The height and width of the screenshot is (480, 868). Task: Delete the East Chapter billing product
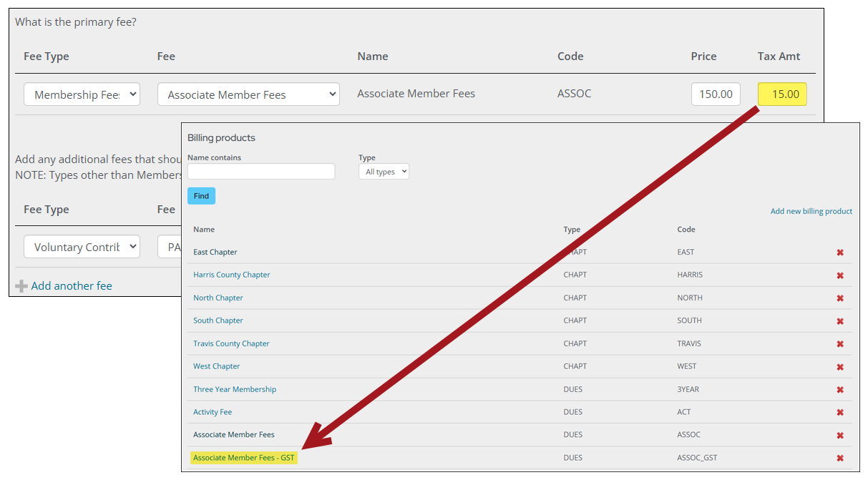tap(840, 253)
